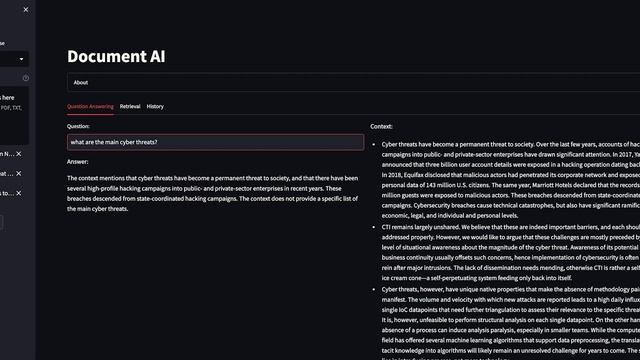Open the Retrieval tab
This screenshot has width=640, height=360.
[x=130, y=107]
